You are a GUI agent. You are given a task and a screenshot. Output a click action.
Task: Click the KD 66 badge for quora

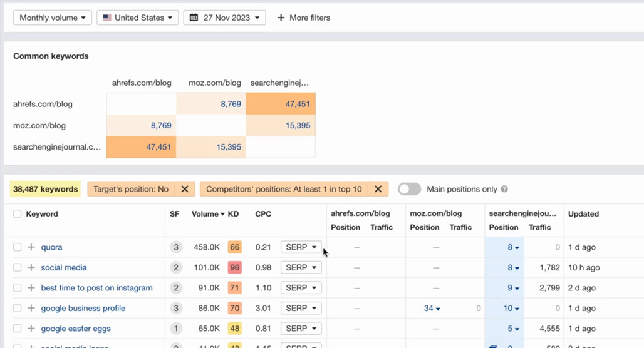point(234,247)
